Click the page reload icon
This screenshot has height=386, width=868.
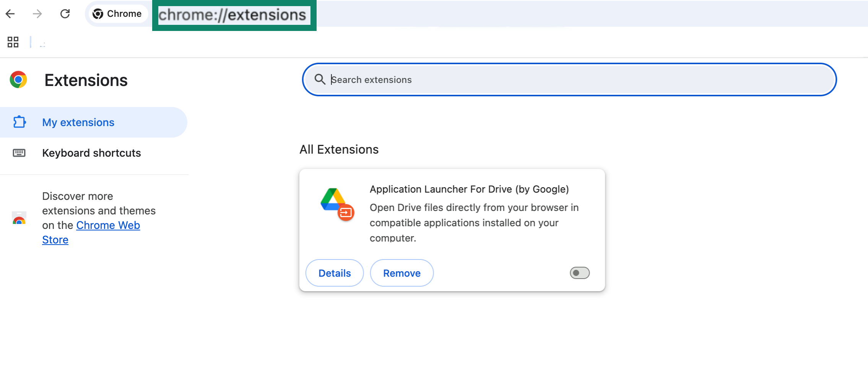[x=65, y=14]
